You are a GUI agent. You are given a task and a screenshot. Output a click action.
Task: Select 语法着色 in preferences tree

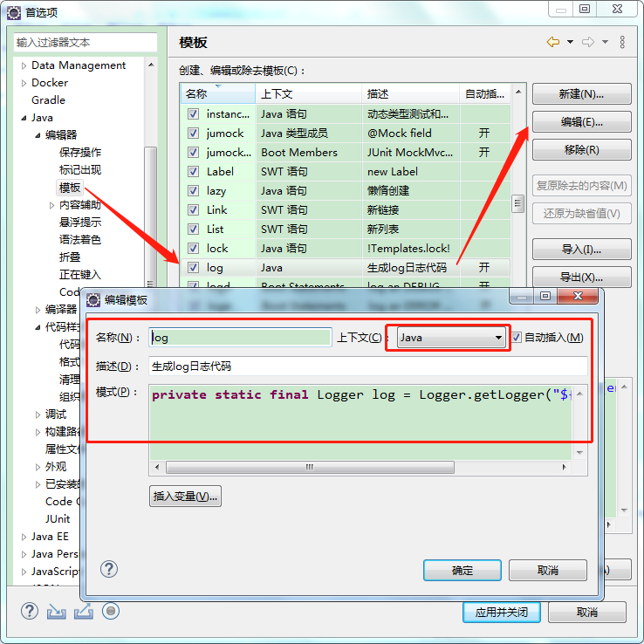[x=80, y=240]
